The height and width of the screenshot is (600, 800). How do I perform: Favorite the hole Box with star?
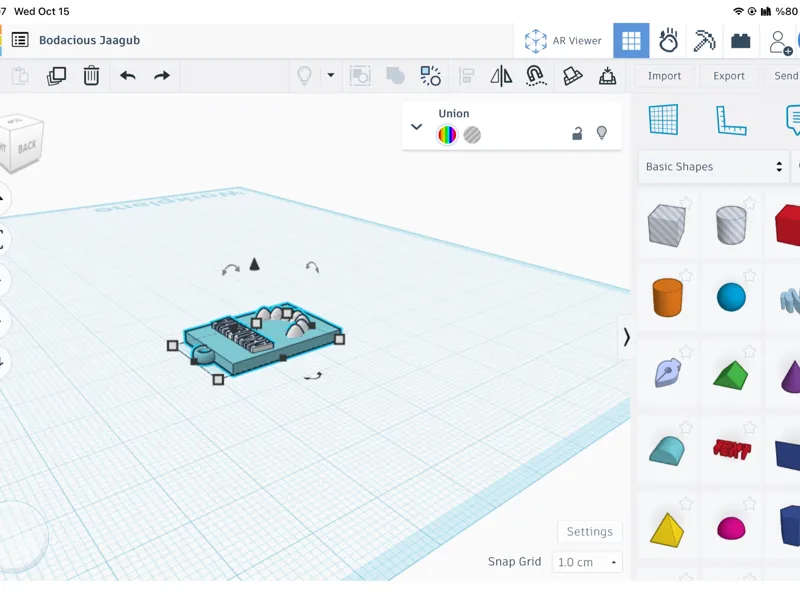pyautogui.click(x=686, y=203)
